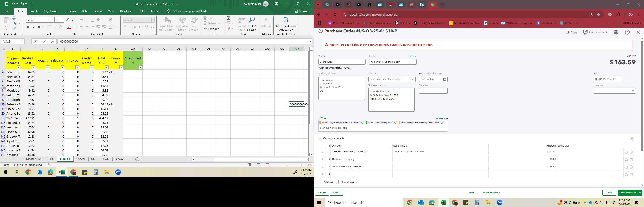Copy the Product Handling Charges line icon
This screenshot has height=207, width=644.
[626, 167]
